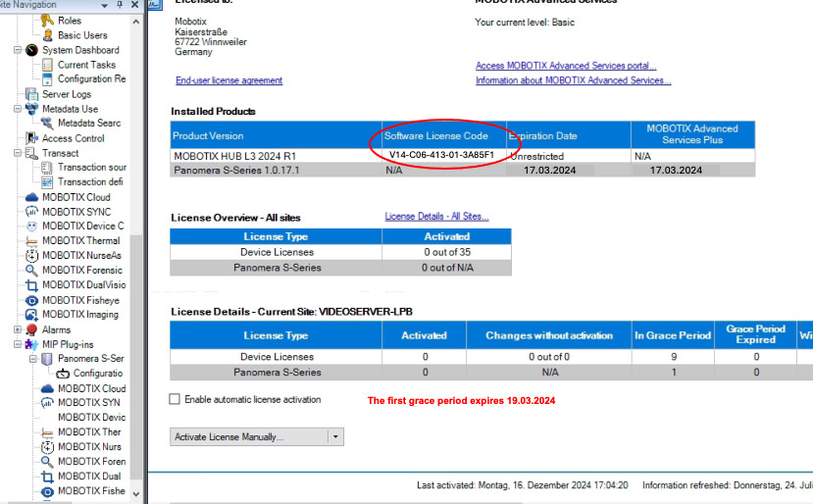
Task: Select the Access Control tree item
Action: 74,138
